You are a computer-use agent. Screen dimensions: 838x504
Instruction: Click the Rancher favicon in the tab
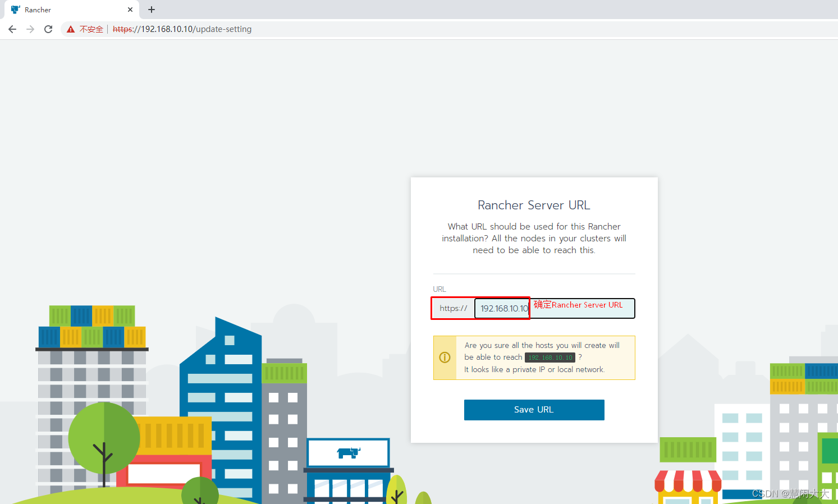point(15,10)
